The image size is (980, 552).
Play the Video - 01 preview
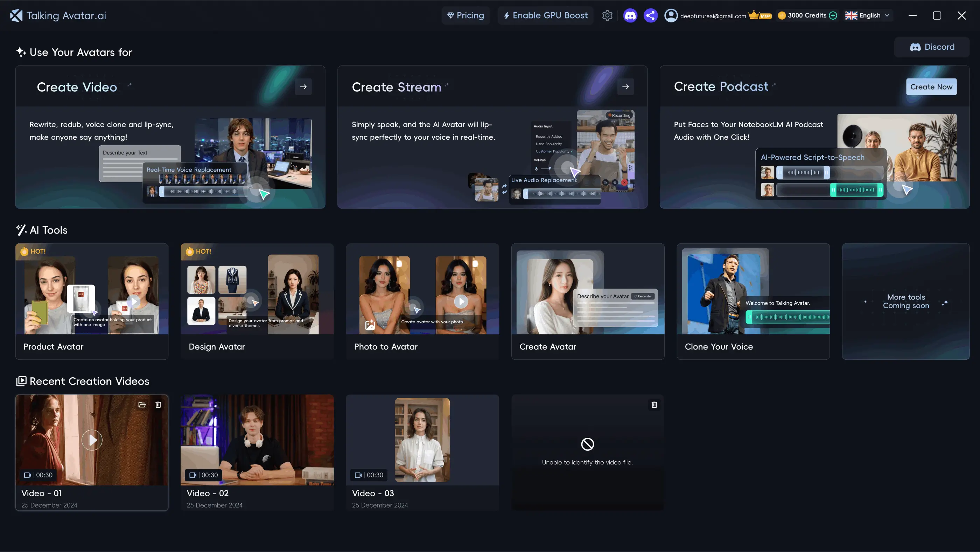(x=92, y=440)
